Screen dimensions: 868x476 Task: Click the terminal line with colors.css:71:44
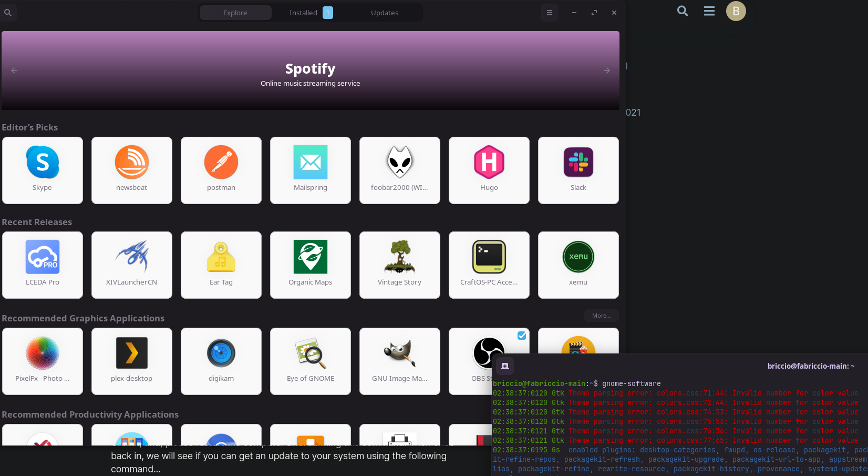coord(676,393)
